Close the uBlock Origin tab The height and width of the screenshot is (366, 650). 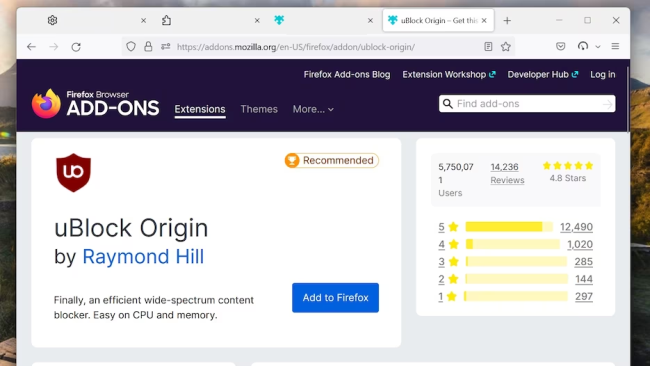point(484,20)
